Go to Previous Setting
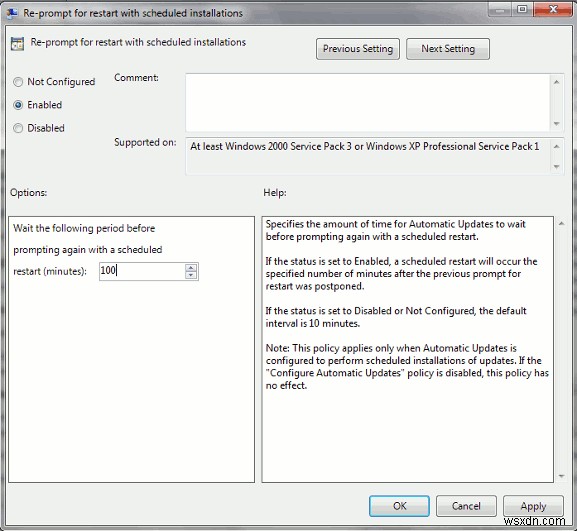Viewport: 577px width, 531px height. (358, 49)
